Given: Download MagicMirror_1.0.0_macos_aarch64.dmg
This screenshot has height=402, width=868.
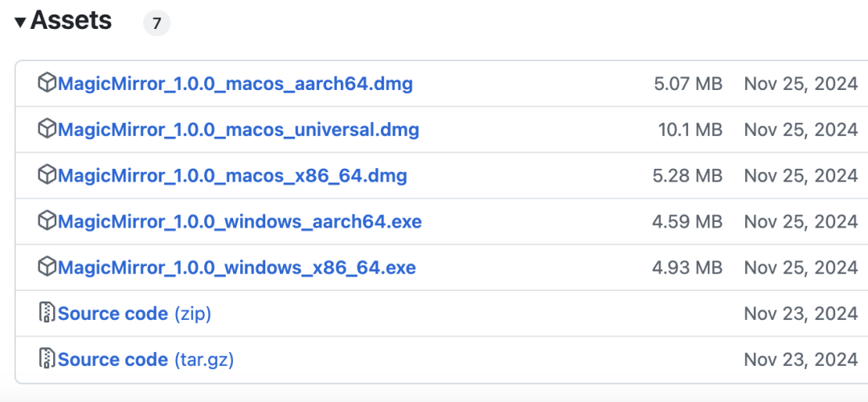Looking at the screenshot, I should 235,84.
